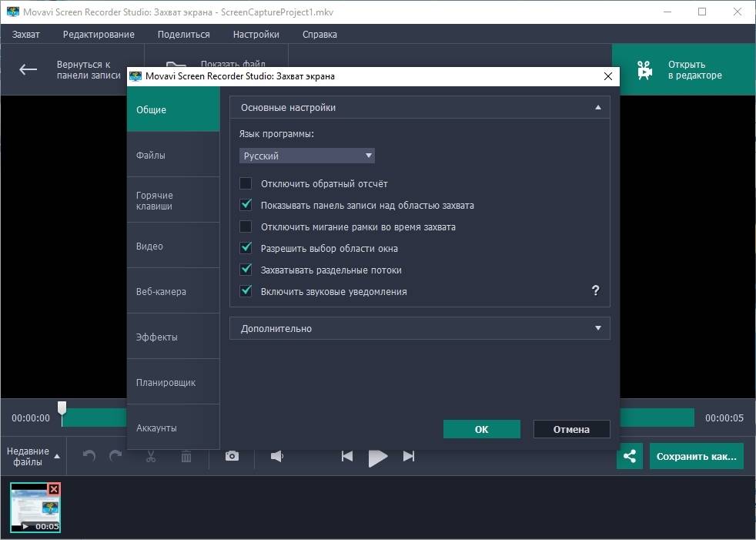Click 'Язык программы:' label text
756x540 pixels.
pos(276,134)
